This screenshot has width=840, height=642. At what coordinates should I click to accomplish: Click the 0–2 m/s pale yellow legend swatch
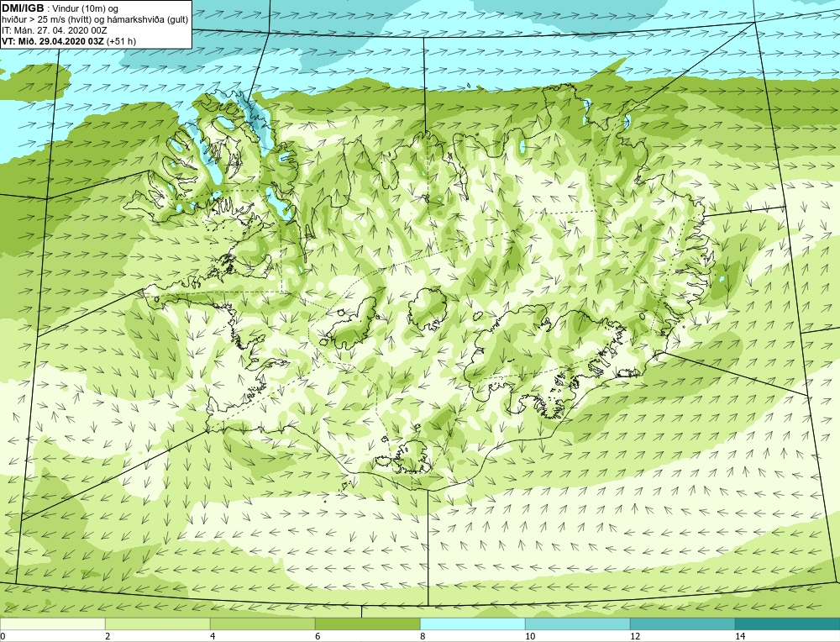[52, 624]
